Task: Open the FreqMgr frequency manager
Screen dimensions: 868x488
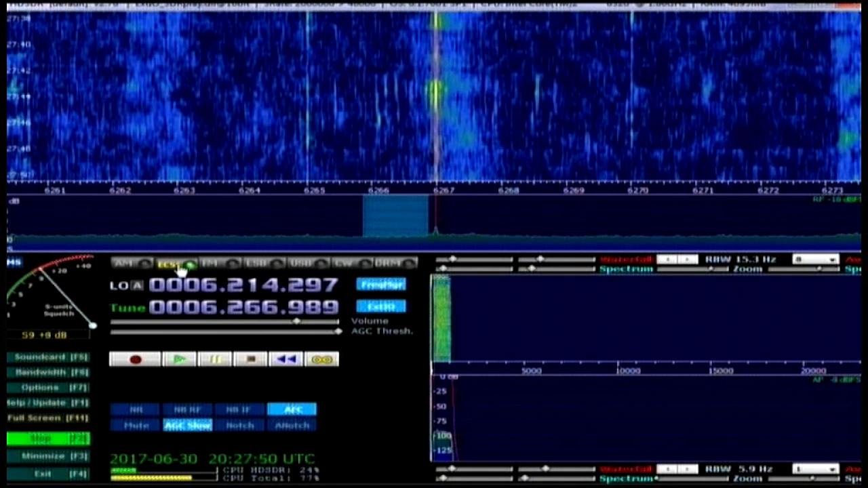Action: pos(381,285)
